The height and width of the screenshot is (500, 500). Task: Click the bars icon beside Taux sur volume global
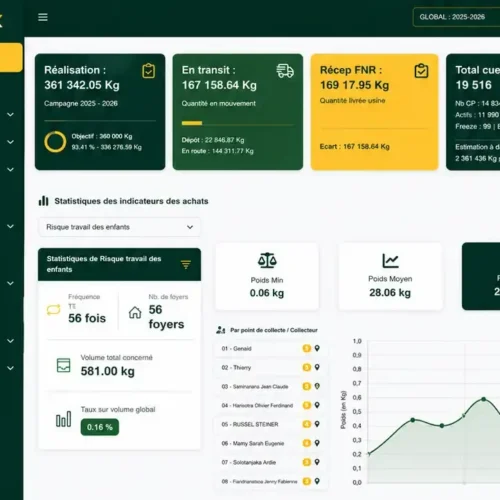click(63, 419)
